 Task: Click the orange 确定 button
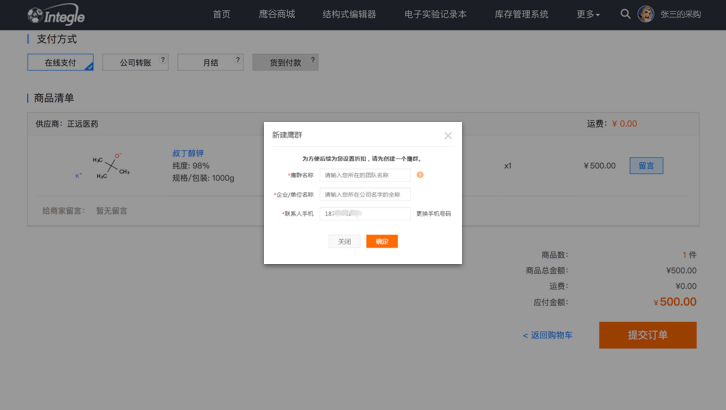[x=382, y=241]
